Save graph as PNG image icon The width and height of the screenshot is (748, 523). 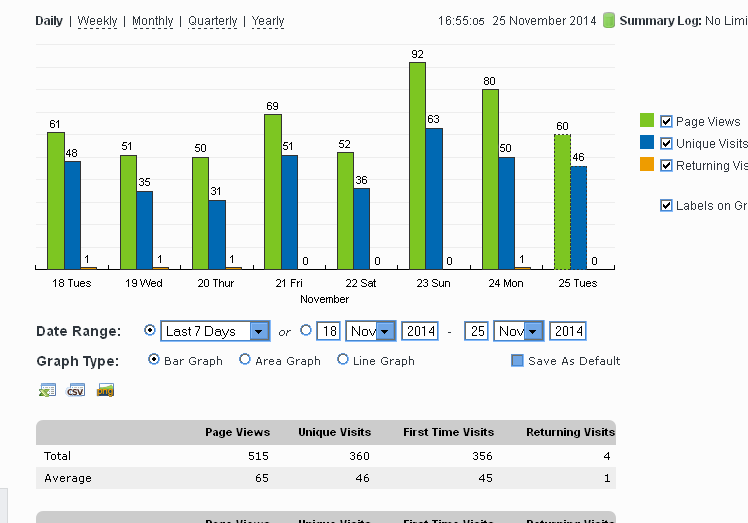(105, 390)
